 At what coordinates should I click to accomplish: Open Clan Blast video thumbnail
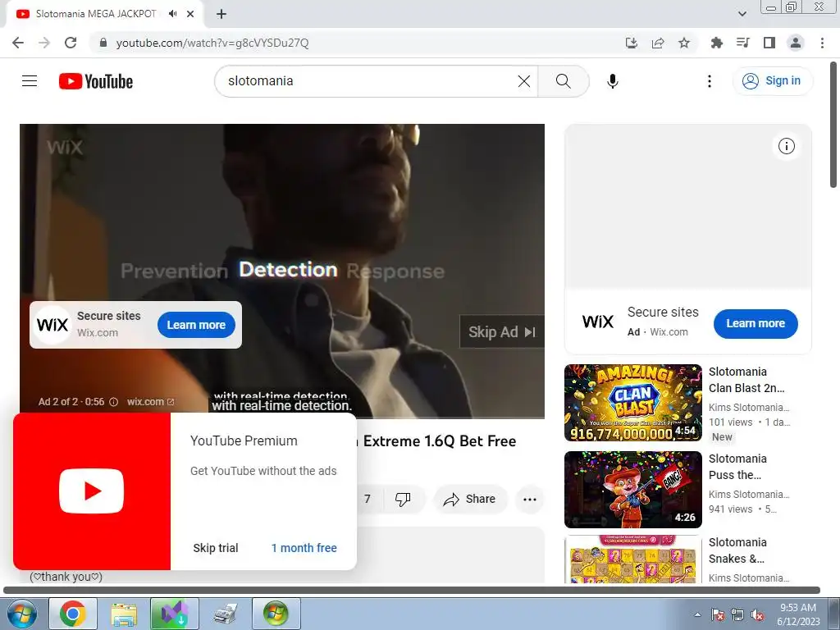coord(633,403)
